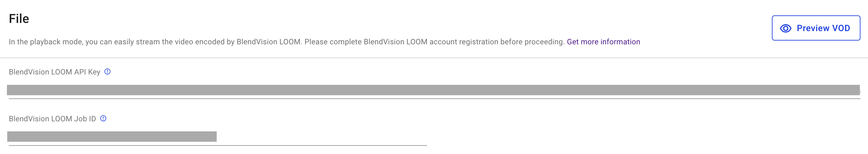This screenshot has height=154, width=868.
Task: Click the BlendVision LOOM API Key label
Action: [54, 72]
